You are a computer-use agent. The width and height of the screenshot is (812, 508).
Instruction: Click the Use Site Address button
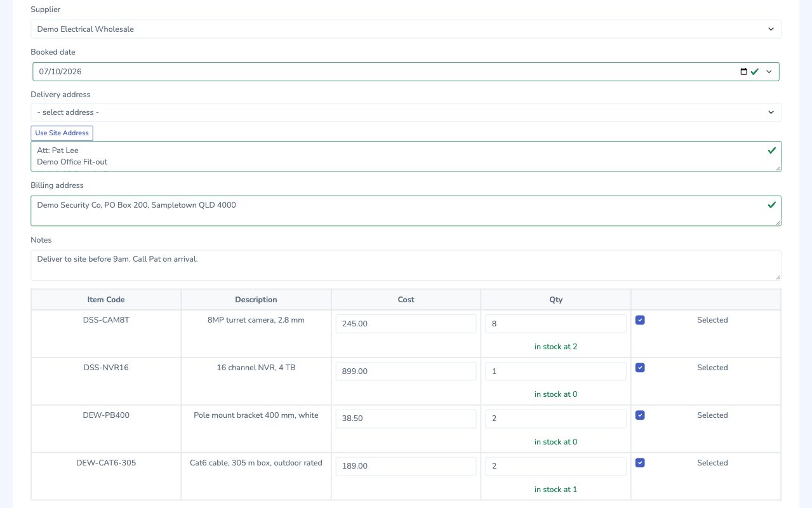tap(62, 133)
